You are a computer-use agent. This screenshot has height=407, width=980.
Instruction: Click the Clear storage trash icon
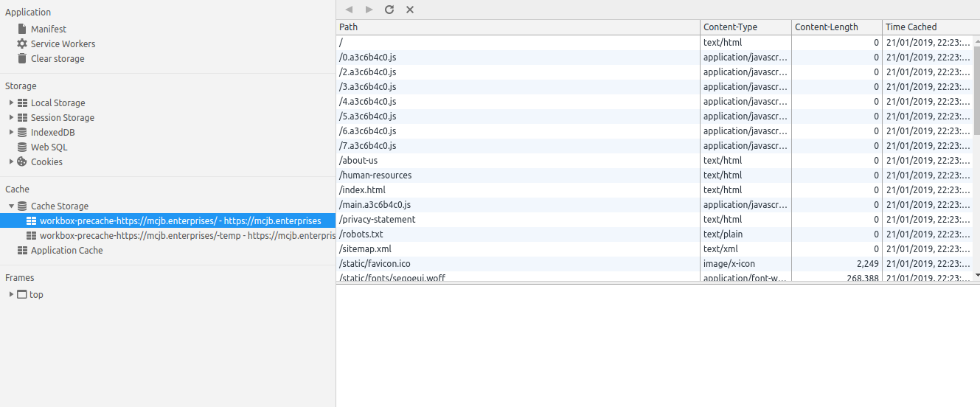tap(22, 58)
